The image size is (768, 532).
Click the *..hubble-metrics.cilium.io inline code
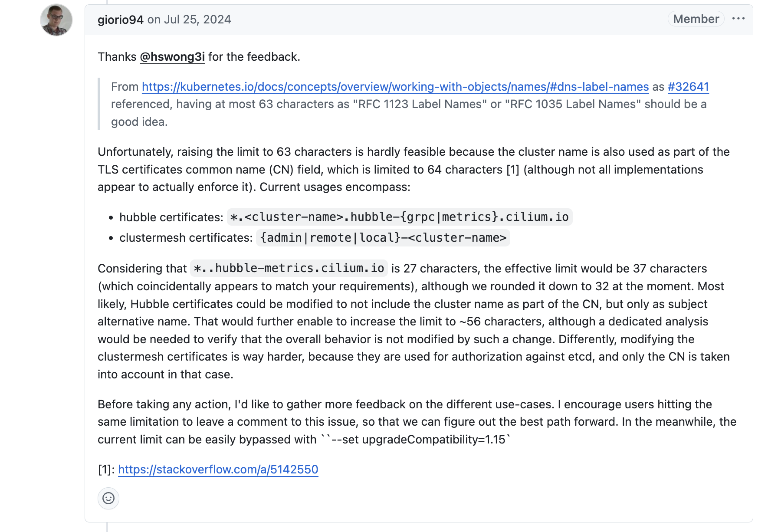(x=289, y=268)
